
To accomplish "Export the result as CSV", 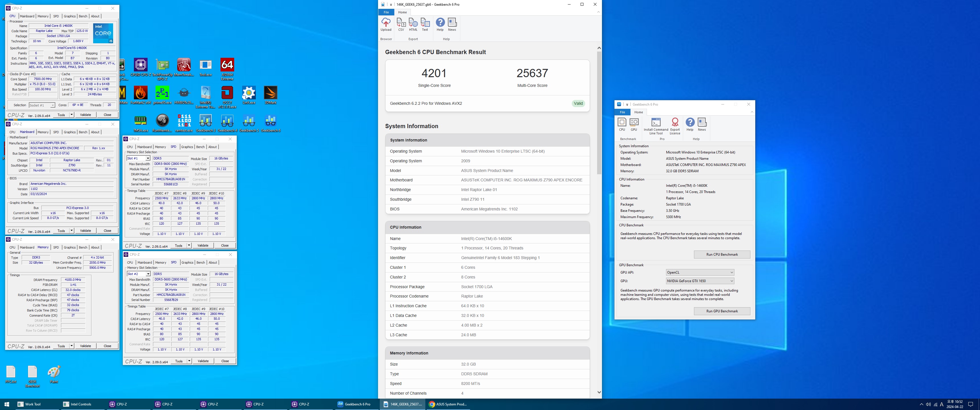I will [401, 25].
